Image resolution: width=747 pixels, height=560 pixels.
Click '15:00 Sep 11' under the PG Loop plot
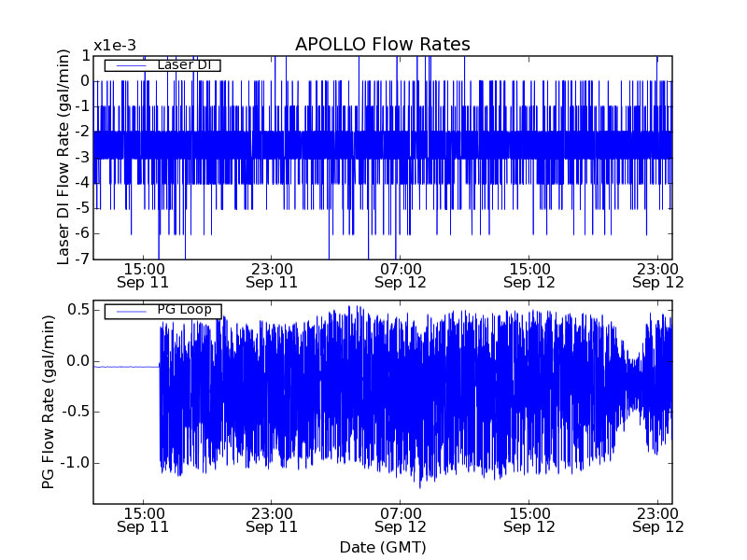click(143, 521)
